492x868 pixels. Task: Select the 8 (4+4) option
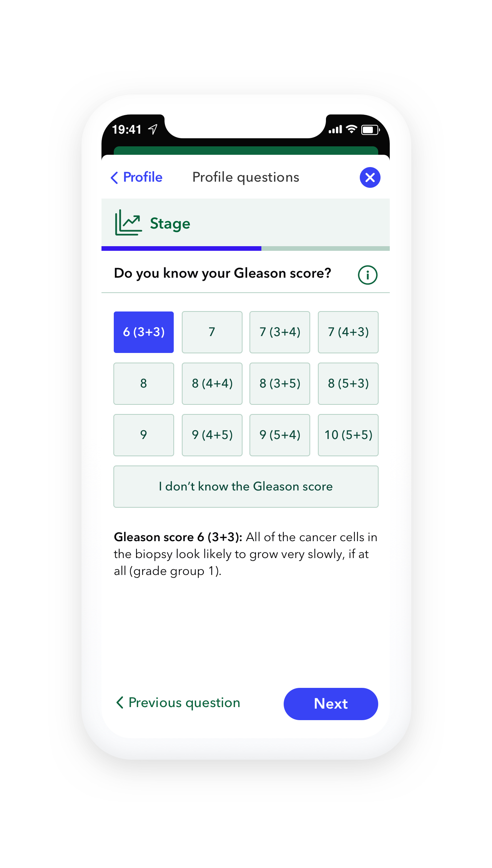point(212,384)
